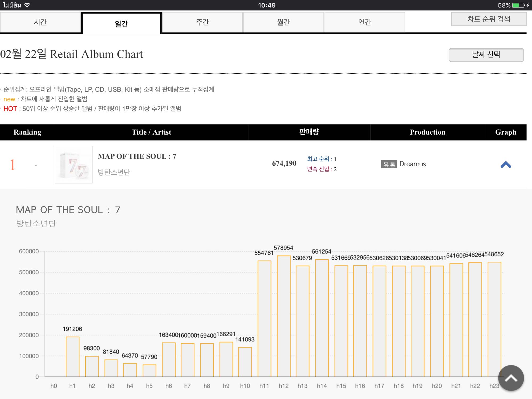The image size is (532, 399).
Task: Select the 일간 (daily) tab
Action: (121, 23)
